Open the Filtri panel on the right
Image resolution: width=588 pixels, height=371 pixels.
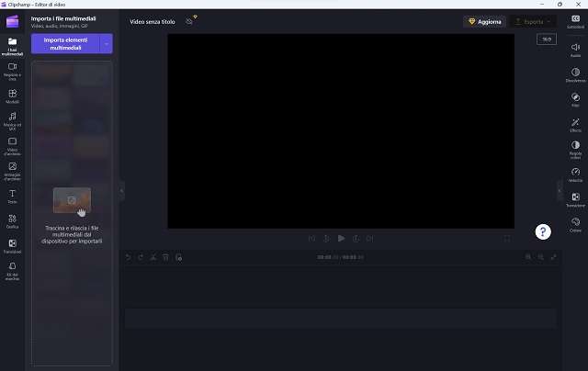575,98
